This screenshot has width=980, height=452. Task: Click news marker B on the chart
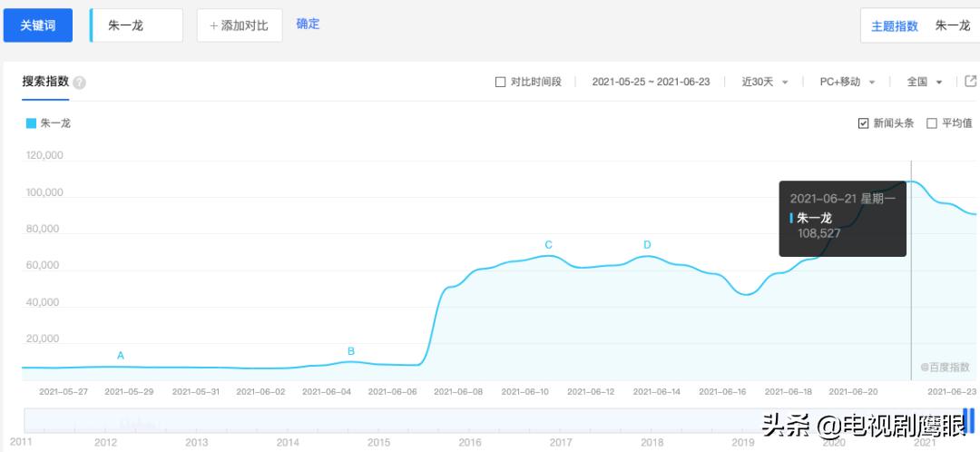coord(351,351)
